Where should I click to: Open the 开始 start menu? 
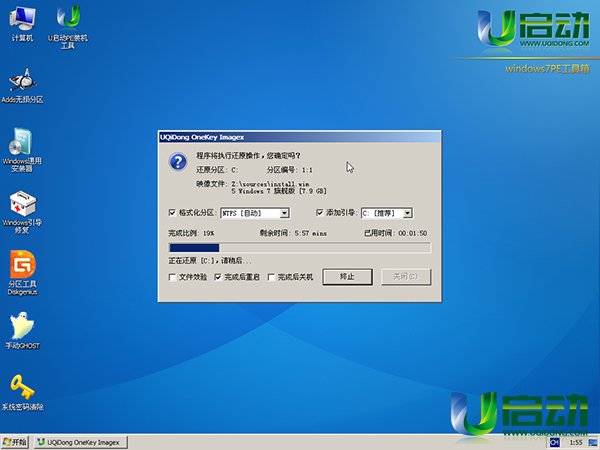click(x=15, y=442)
